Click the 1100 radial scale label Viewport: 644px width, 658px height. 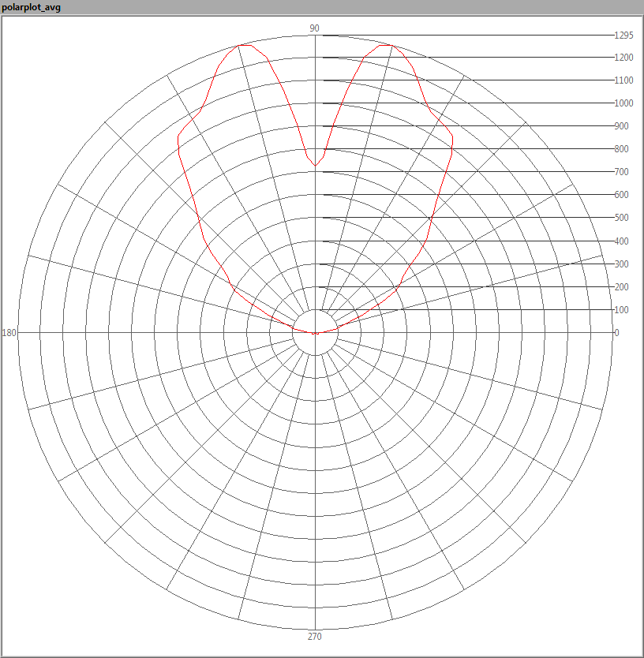[623, 80]
